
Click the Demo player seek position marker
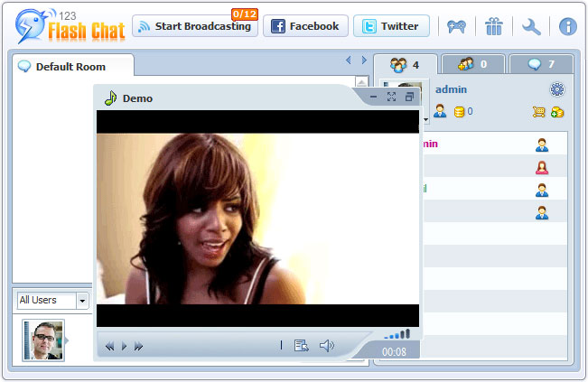[x=281, y=345]
